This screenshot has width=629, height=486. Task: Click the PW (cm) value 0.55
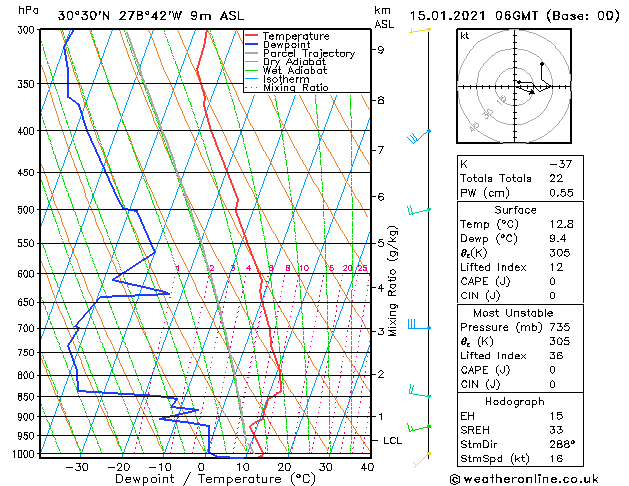point(561,193)
